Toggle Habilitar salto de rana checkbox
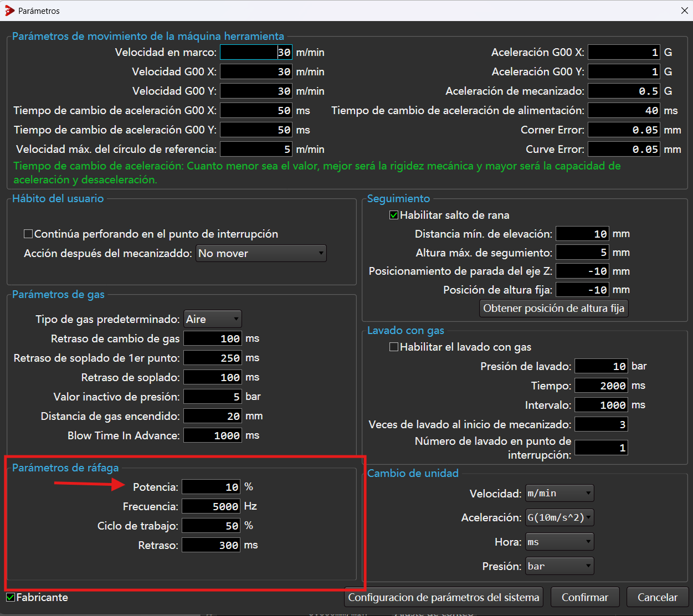This screenshot has width=693, height=616. [x=394, y=215]
